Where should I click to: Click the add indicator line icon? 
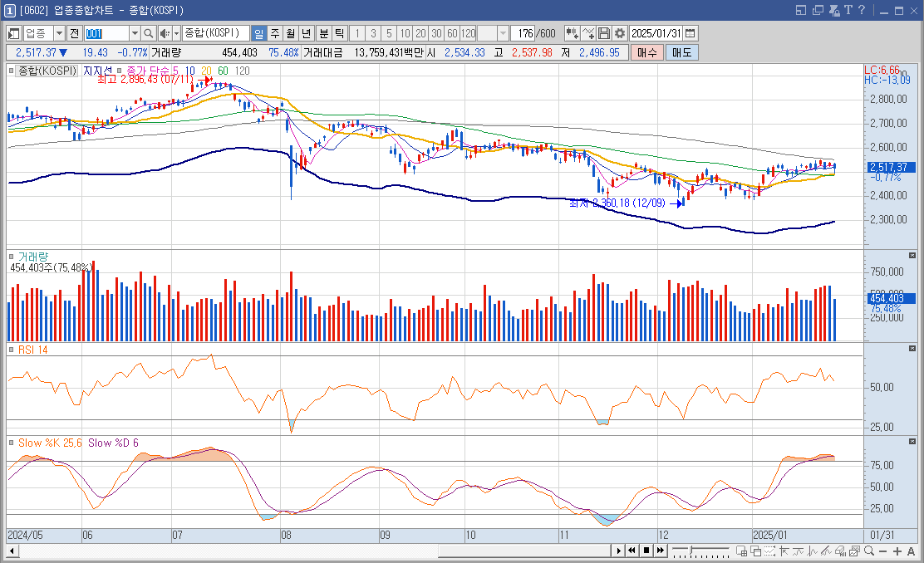coord(588,33)
